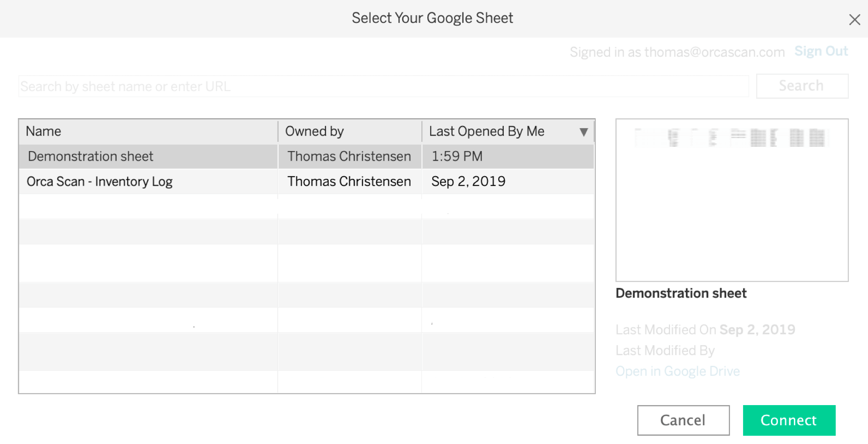Click the Sign Out link
This screenshot has width=868, height=444.
[821, 51]
